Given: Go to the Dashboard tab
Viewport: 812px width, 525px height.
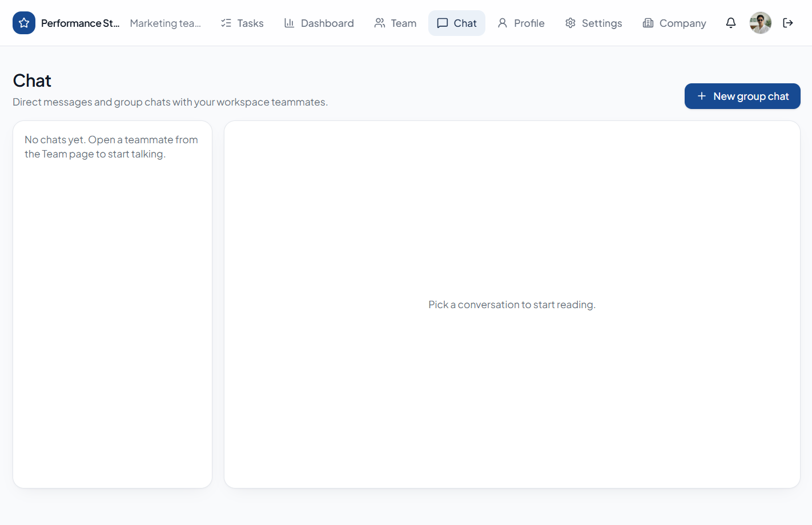Looking at the screenshot, I should [319, 23].
